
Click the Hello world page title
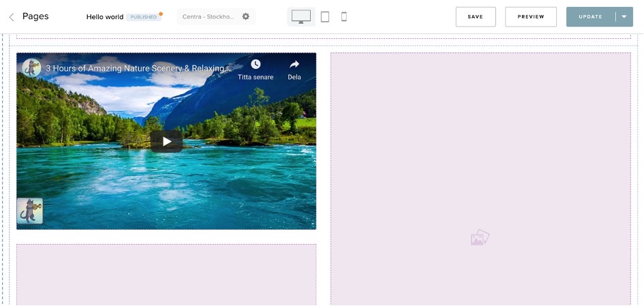point(105,17)
